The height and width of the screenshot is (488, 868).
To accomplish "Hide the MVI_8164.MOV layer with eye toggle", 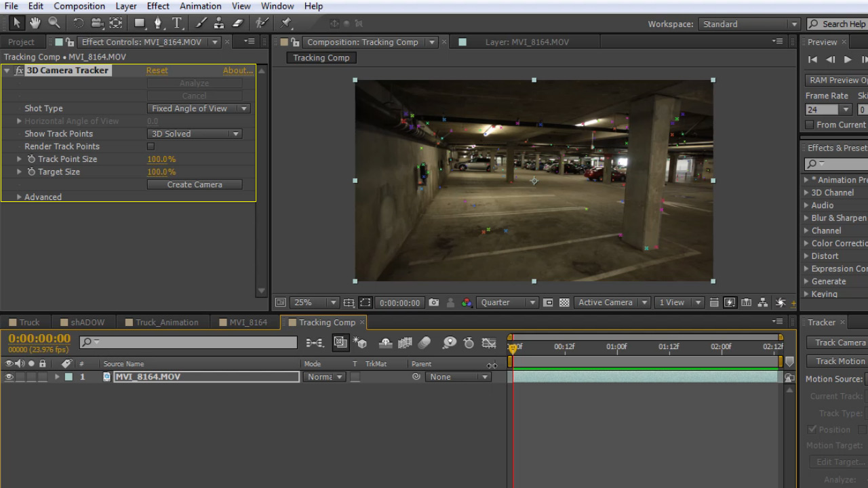I will [x=9, y=378].
